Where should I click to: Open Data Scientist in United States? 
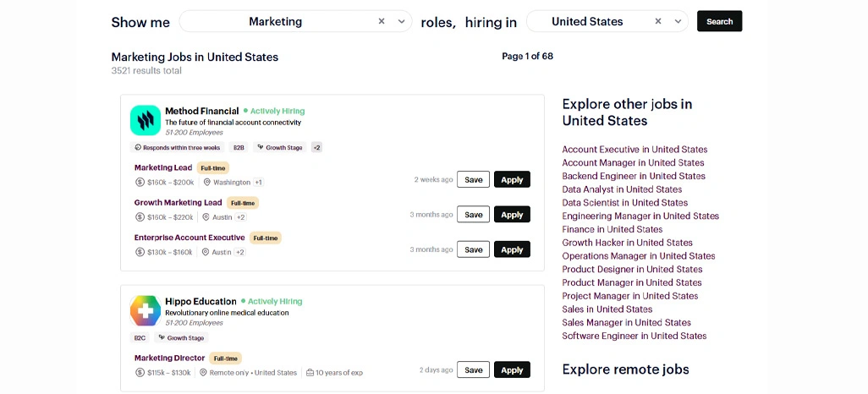pyautogui.click(x=625, y=203)
